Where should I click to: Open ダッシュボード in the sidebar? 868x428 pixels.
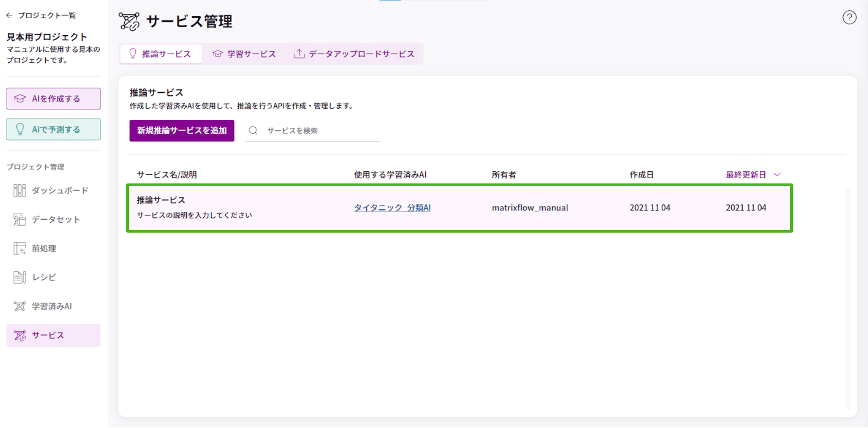point(53,190)
